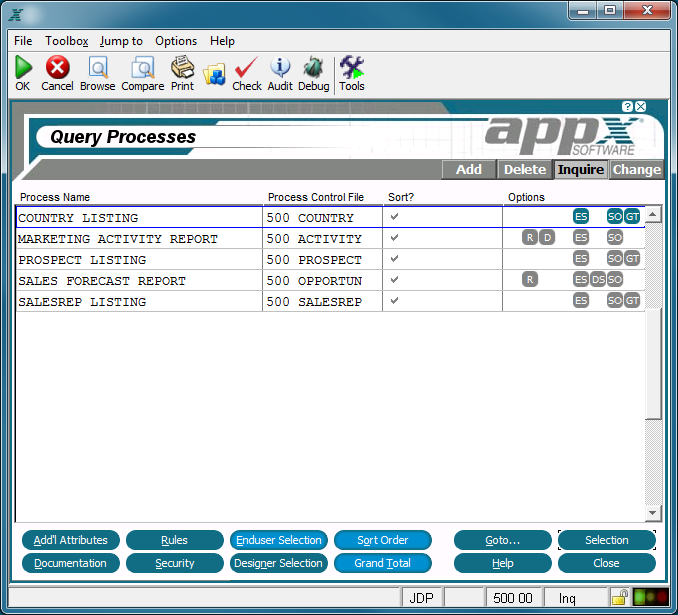678x615 pixels.
Task: Click SO badge in COUNTRY LISTING row
Action: point(614,216)
